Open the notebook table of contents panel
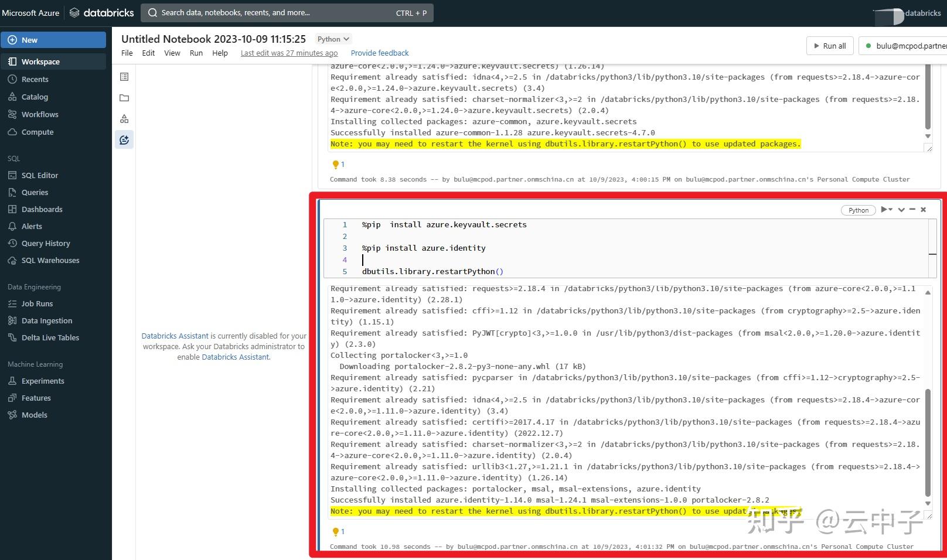The image size is (947, 560). [124, 76]
